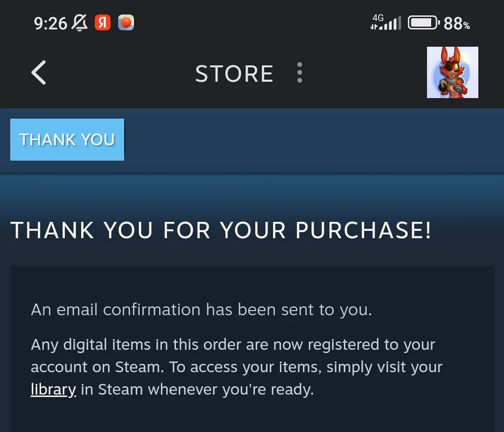Screen dimensions: 504x432
Task: Tap the orange app notification icon
Action: pos(126,23)
